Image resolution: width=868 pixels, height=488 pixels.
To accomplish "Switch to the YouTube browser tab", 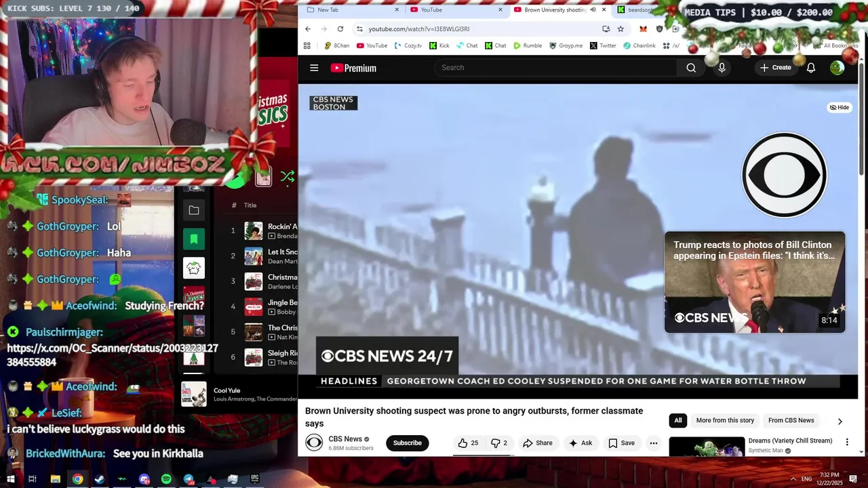I will pyautogui.click(x=456, y=10).
